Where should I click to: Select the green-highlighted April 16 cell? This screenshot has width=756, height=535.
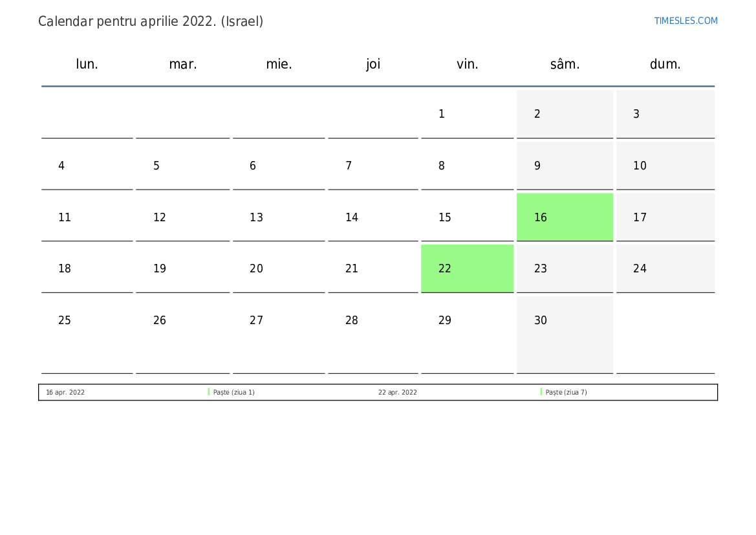[x=565, y=217]
